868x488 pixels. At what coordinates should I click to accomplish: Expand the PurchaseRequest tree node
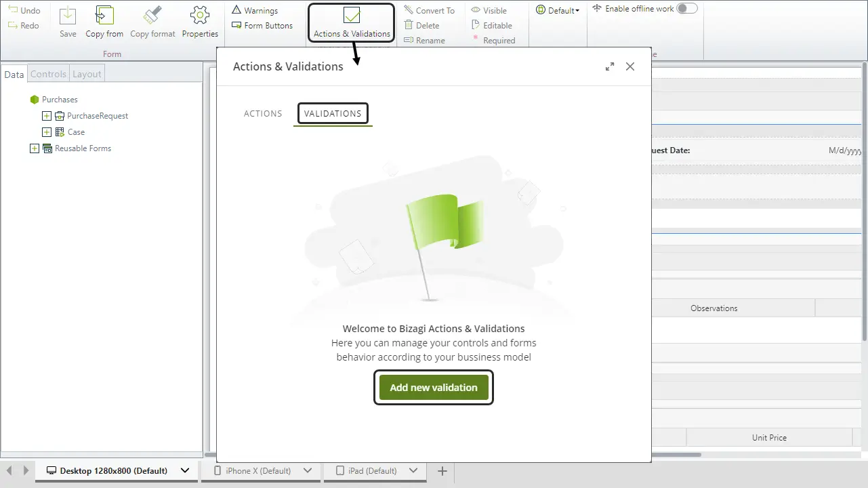point(47,116)
